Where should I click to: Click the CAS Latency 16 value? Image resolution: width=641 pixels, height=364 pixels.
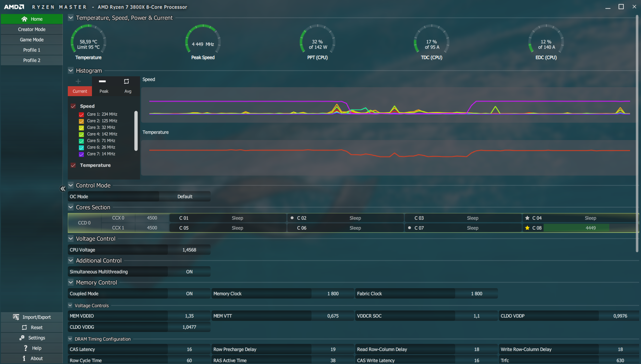[x=189, y=349]
